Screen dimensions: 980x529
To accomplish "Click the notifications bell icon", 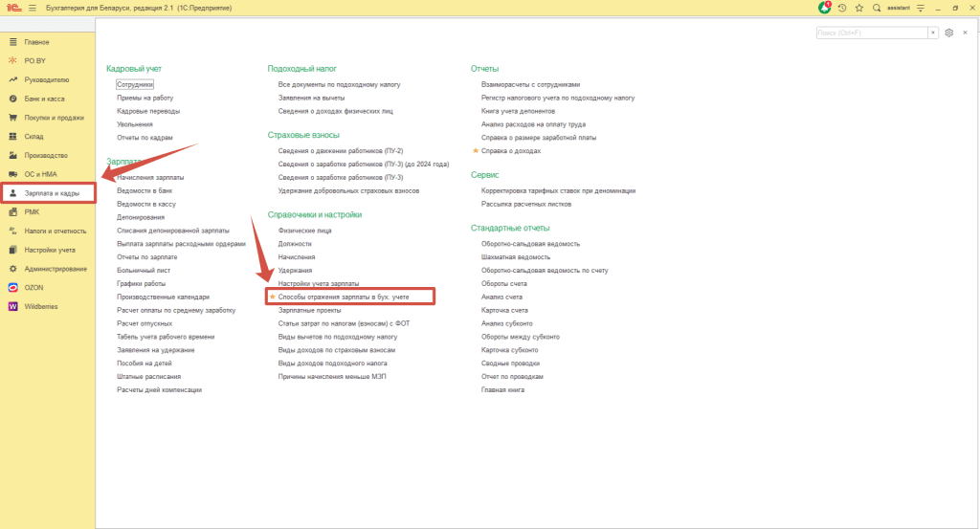I will [824, 8].
